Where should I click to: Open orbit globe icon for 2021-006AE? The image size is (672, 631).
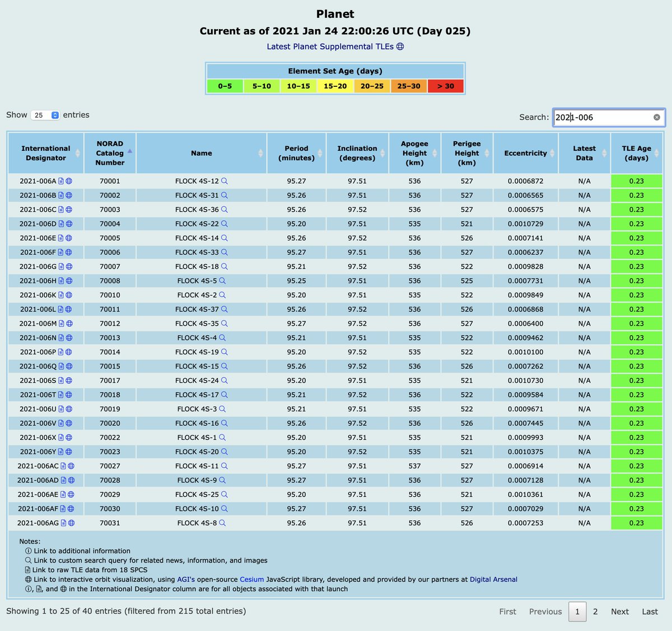click(x=71, y=494)
